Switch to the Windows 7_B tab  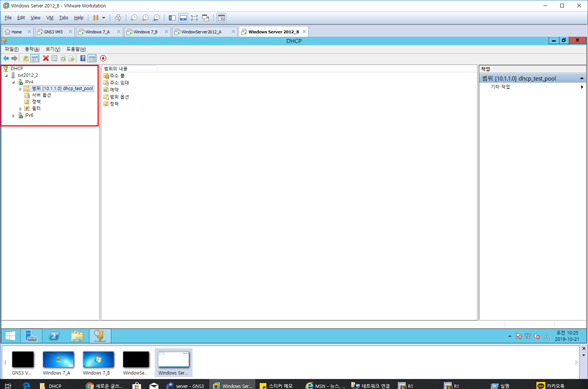pos(145,32)
